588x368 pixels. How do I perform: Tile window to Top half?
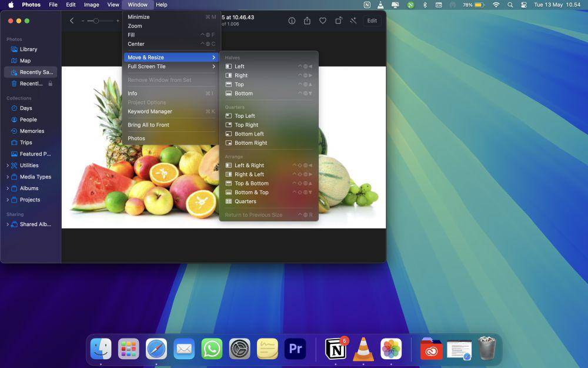coord(269,84)
